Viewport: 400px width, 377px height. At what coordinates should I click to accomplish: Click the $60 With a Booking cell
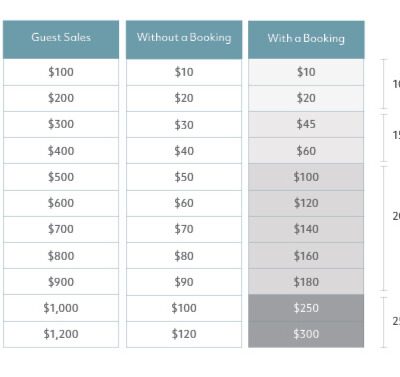(306, 151)
